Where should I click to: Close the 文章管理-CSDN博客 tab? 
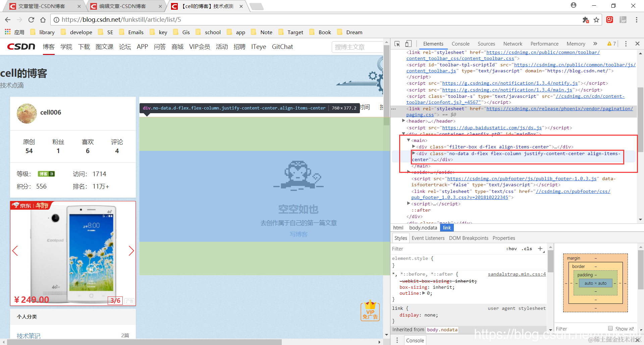click(79, 6)
